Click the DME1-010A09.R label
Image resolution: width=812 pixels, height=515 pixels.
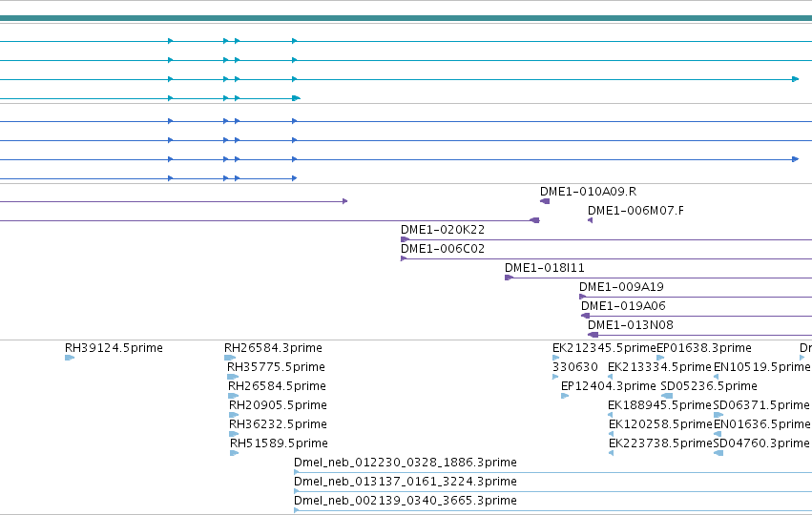click(x=589, y=192)
